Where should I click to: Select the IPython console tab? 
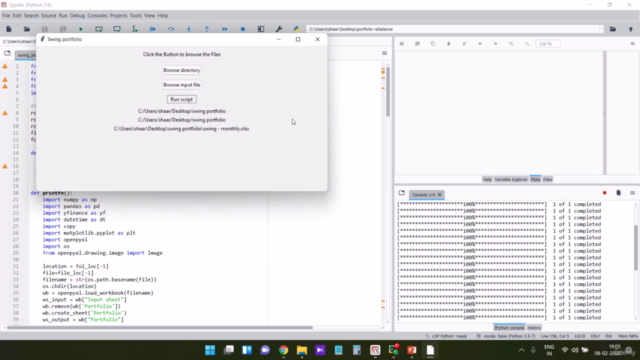click(509, 328)
